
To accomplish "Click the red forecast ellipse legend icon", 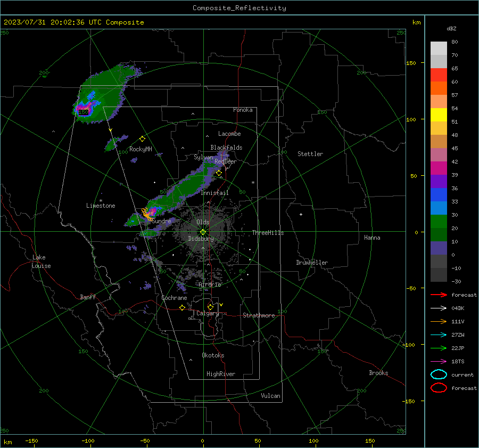I will point(439,388).
